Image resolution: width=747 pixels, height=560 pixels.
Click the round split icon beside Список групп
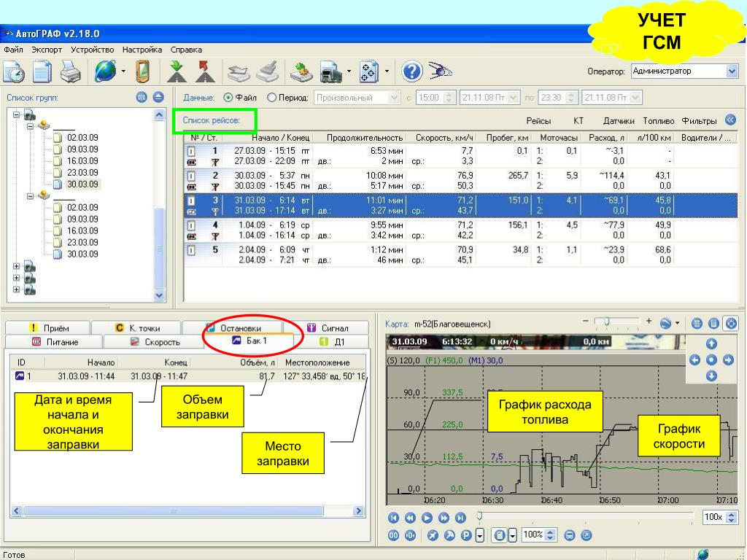[x=142, y=97]
